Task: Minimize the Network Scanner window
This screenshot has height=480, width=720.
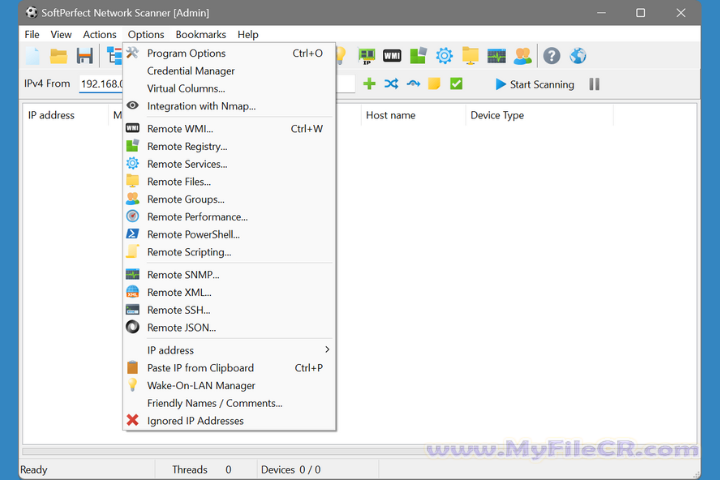Action: pos(601,13)
